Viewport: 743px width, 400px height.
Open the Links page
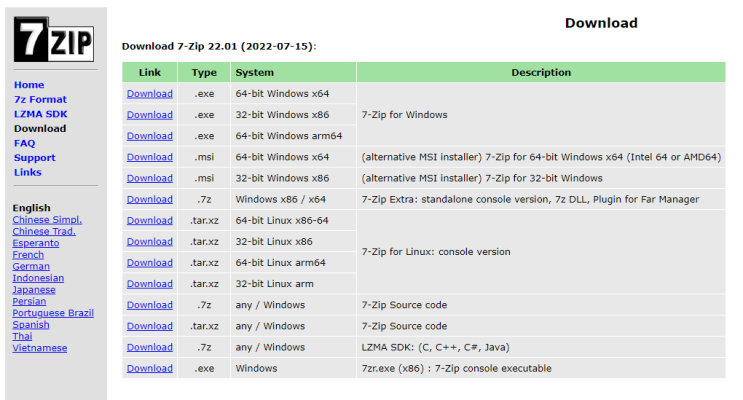coord(28,172)
